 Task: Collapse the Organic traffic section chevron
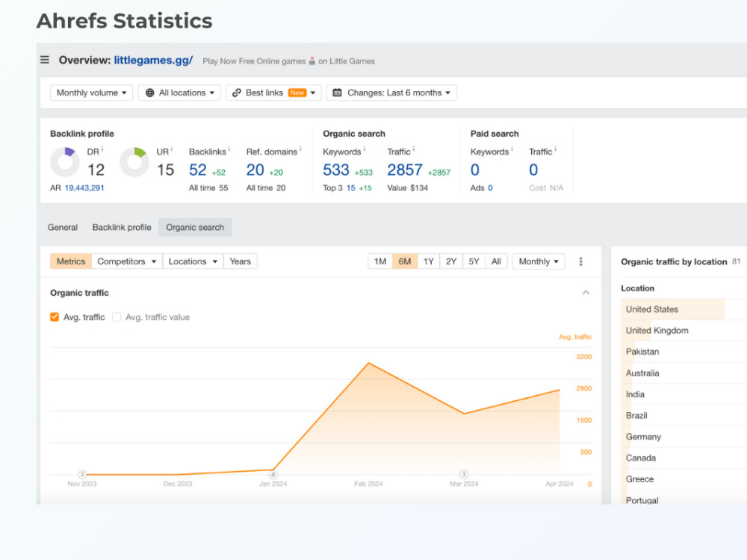point(586,293)
